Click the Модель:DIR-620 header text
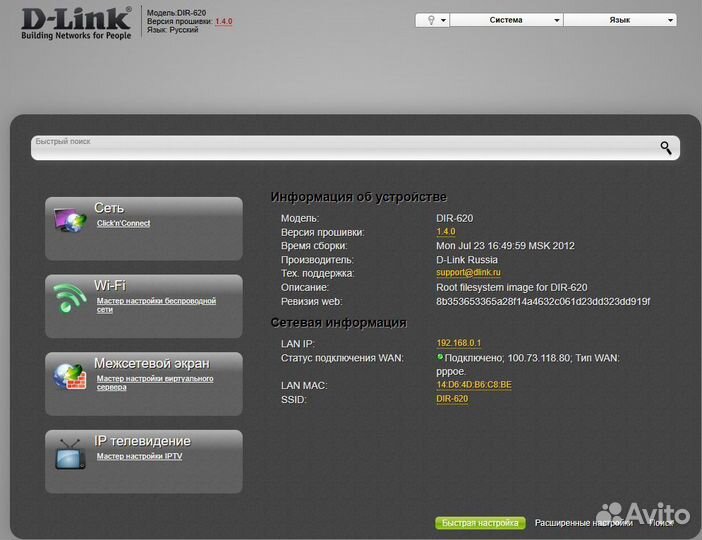The width and height of the screenshot is (702, 540). (176, 13)
